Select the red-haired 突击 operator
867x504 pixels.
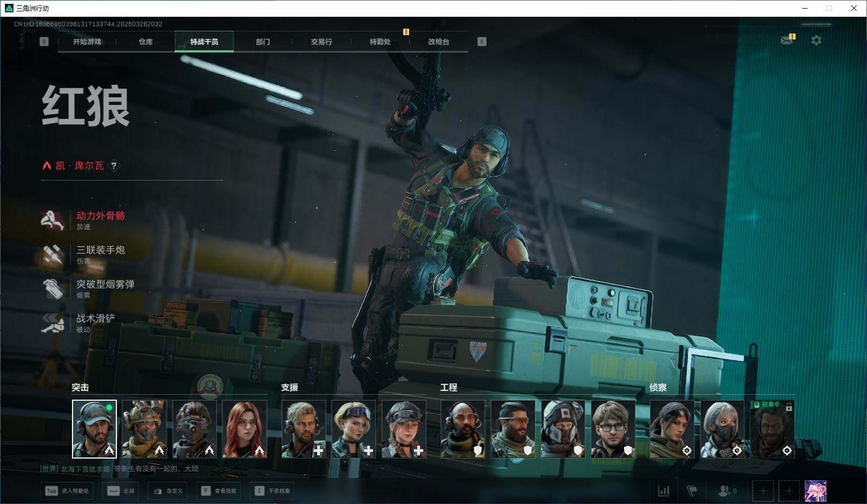click(245, 429)
